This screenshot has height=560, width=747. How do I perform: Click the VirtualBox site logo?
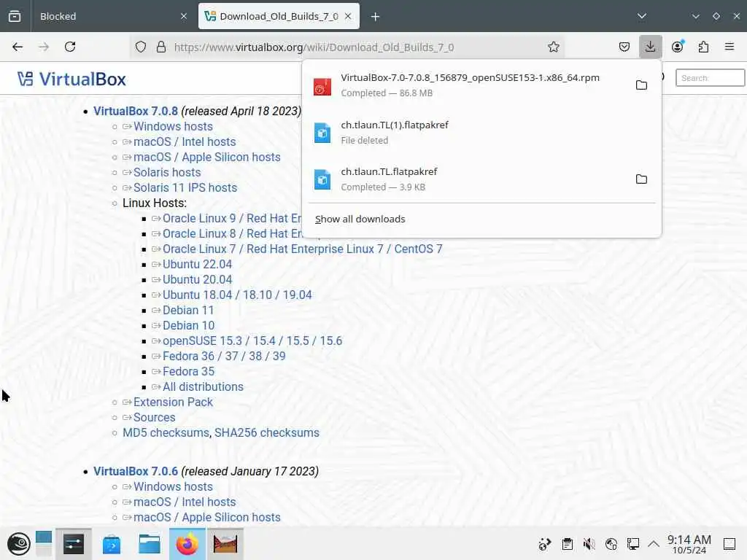click(71, 79)
